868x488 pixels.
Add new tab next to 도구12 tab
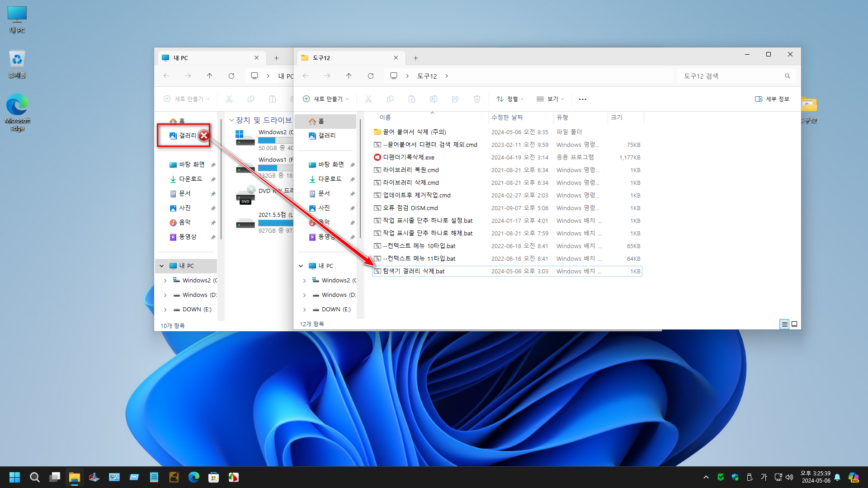coord(415,58)
